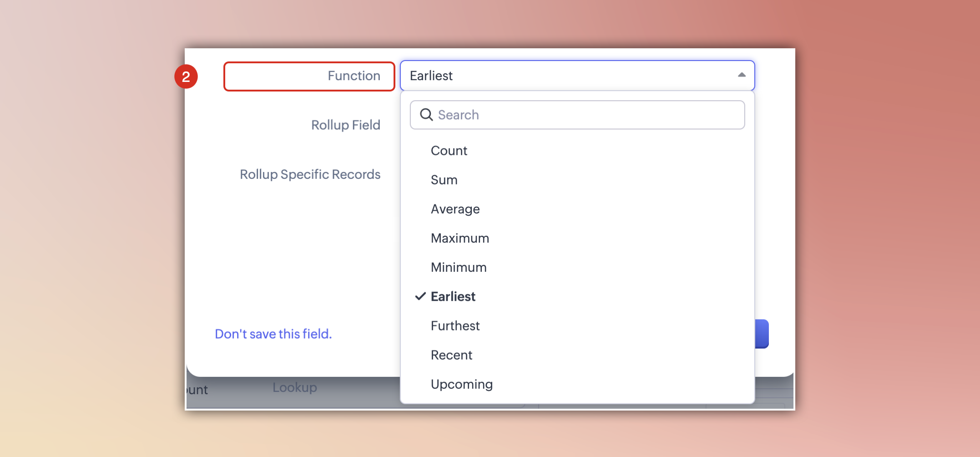980x457 pixels.
Task: Choose Minimum from the function list
Action: (459, 267)
